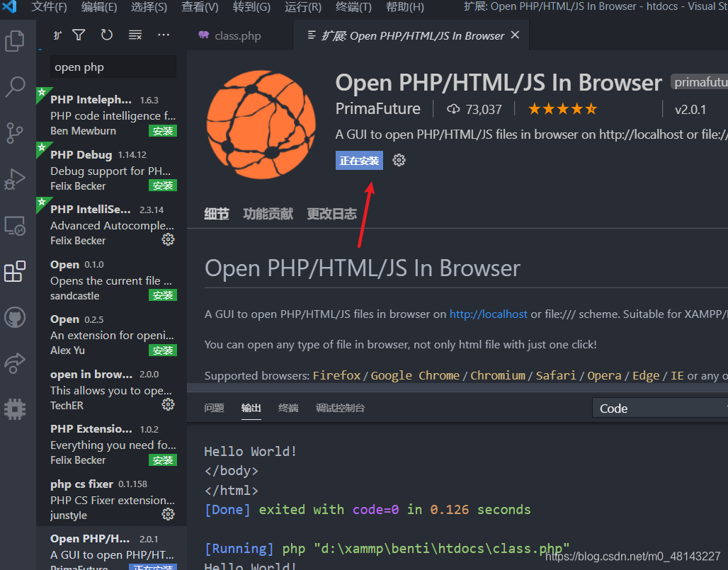Click the download count 73,037
The height and width of the screenshot is (570, 728).
[x=474, y=110]
